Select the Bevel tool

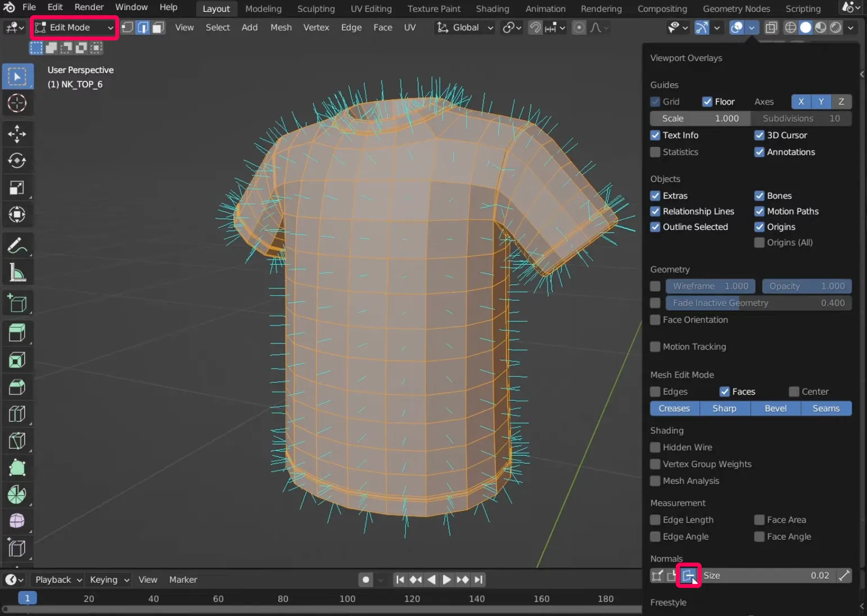17,387
